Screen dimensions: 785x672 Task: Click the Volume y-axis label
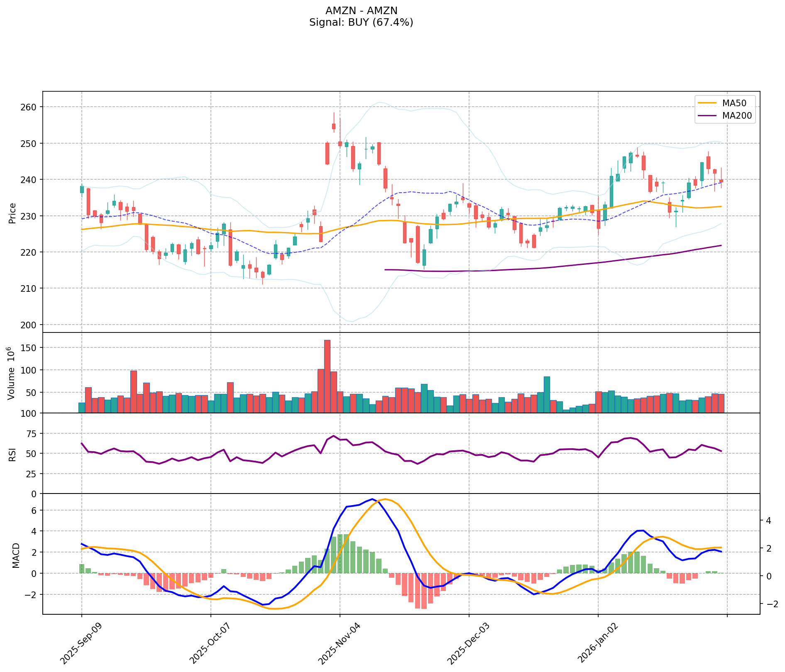(12, 373)
